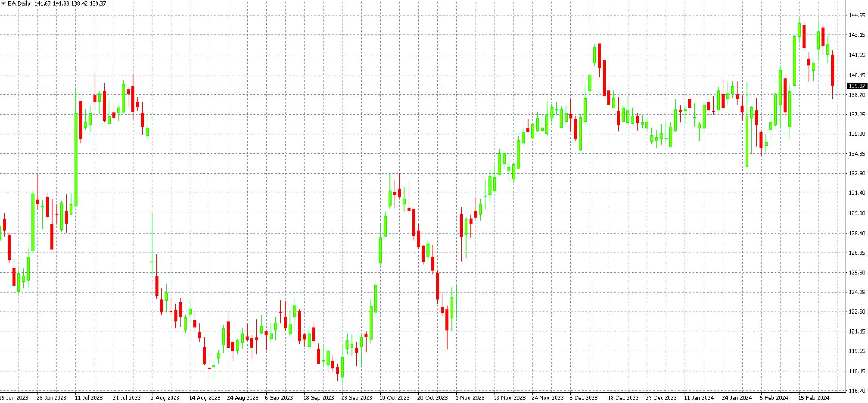
Task: Click the 20 Oct 2023 date label
Action: (x=432, y=398)
